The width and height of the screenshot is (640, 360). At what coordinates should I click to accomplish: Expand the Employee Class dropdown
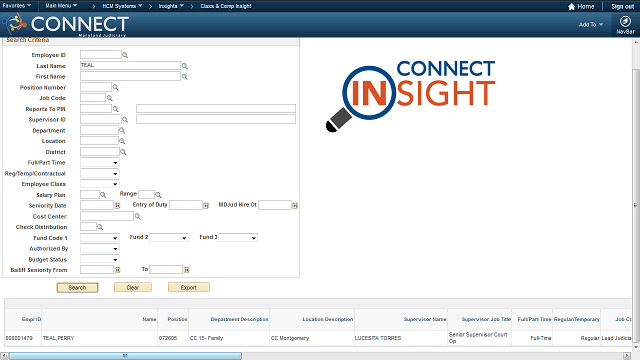tap(100, 184)
